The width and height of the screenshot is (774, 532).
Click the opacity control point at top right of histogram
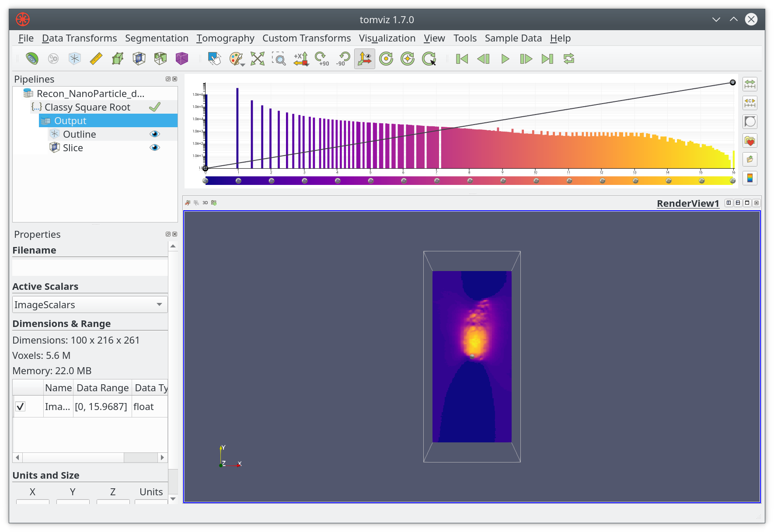point(732,83)
